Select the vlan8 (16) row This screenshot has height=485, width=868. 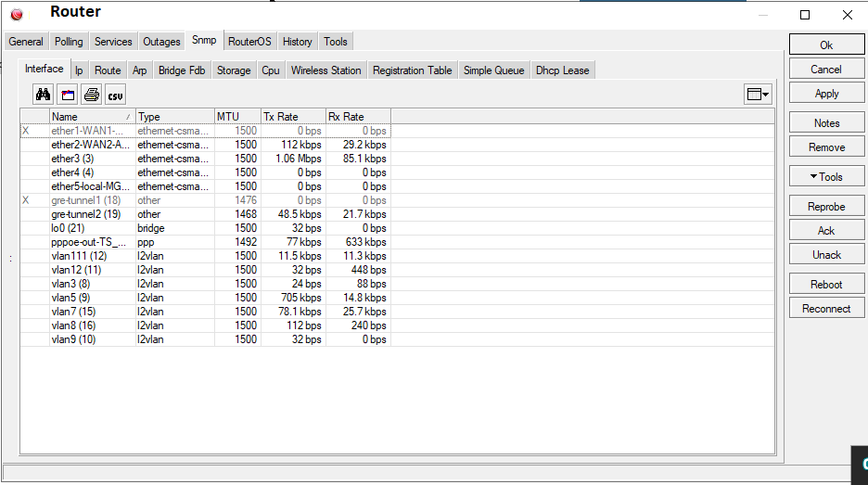tap(205, 325)
